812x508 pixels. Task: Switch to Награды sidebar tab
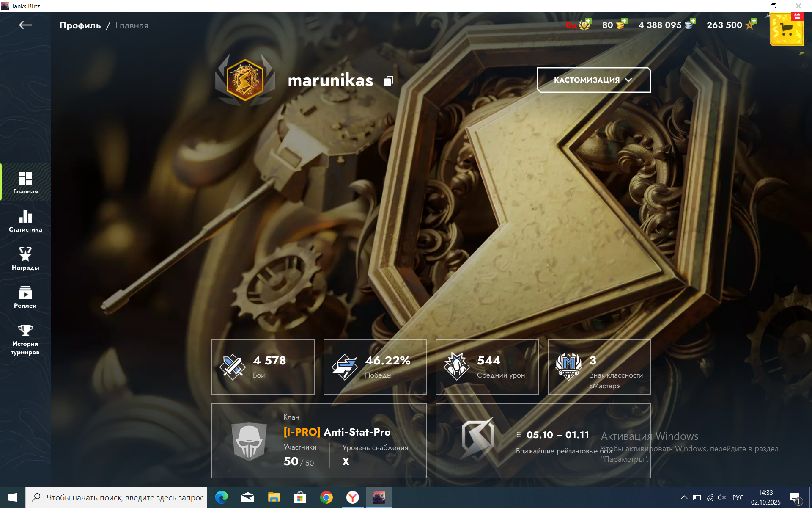(25, 259)
